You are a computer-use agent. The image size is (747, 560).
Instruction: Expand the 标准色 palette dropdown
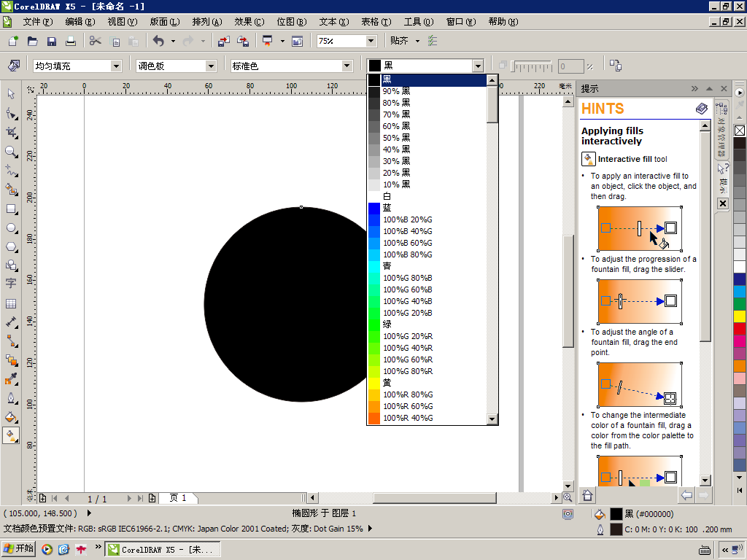[x=347, y=66]
